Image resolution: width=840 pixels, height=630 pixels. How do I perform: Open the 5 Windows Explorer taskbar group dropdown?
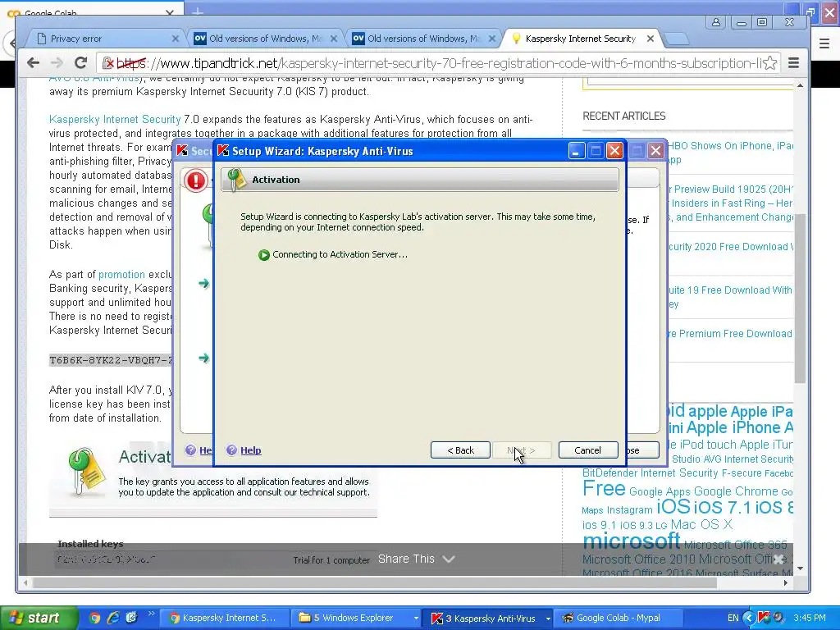tap(416, 618)
